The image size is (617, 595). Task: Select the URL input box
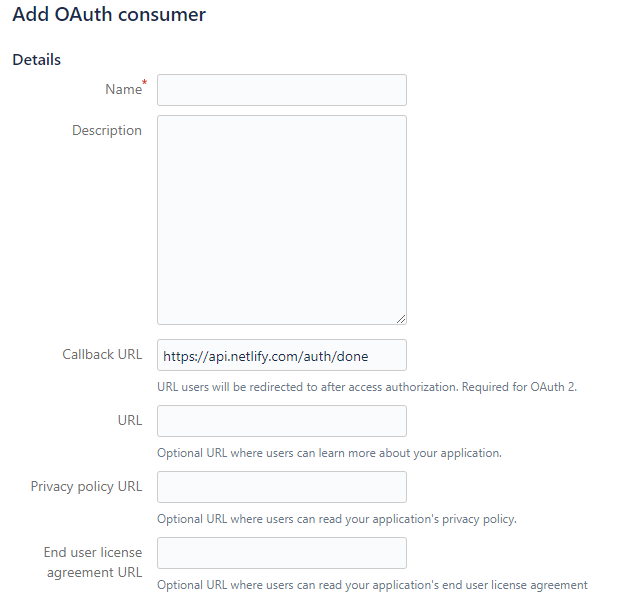click(x=281, y=421)
